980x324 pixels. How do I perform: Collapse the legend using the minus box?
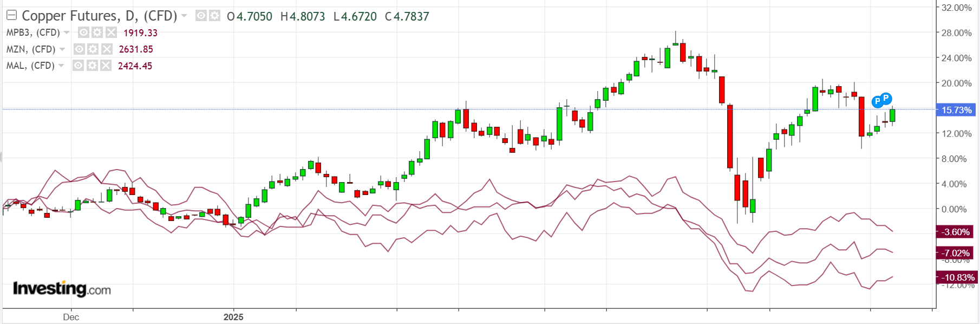tap(11, 16)
